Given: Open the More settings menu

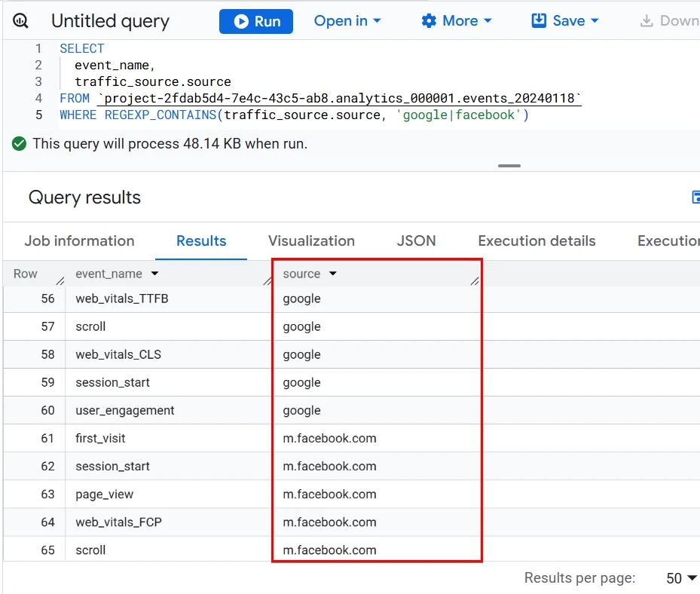Looking at the screenshot, I should [x=457, y=21].
